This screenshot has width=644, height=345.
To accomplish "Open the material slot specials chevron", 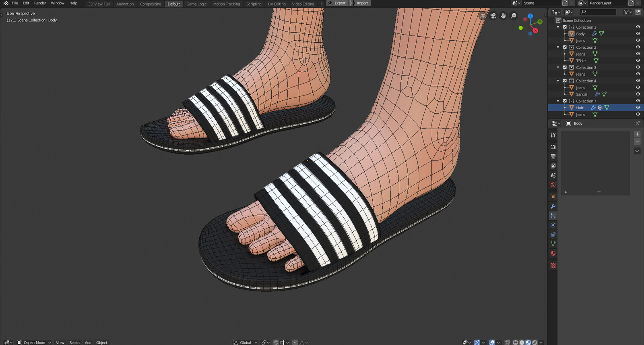I will point(637,151).
